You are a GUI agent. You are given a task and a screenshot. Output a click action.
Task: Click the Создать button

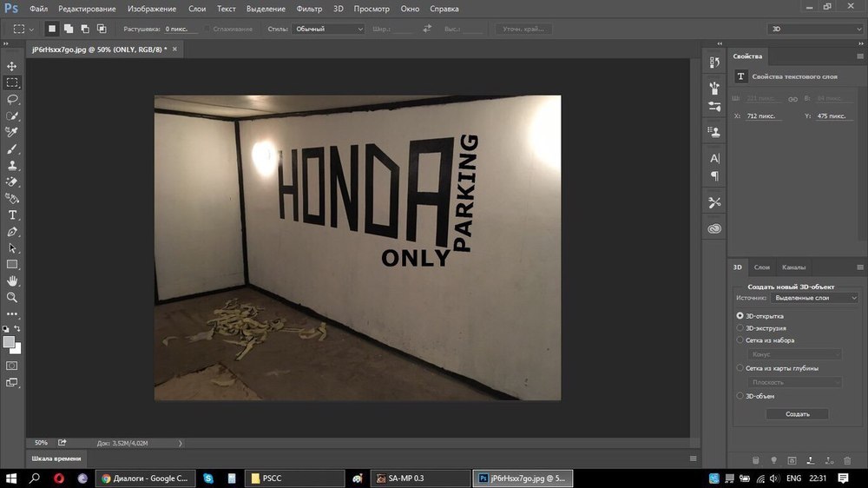point(797,414)
